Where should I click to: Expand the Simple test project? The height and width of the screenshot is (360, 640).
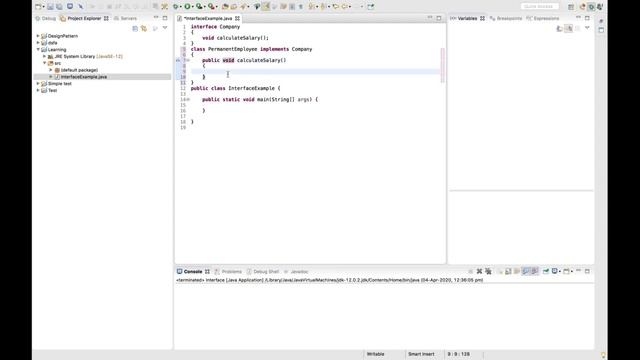38,84
